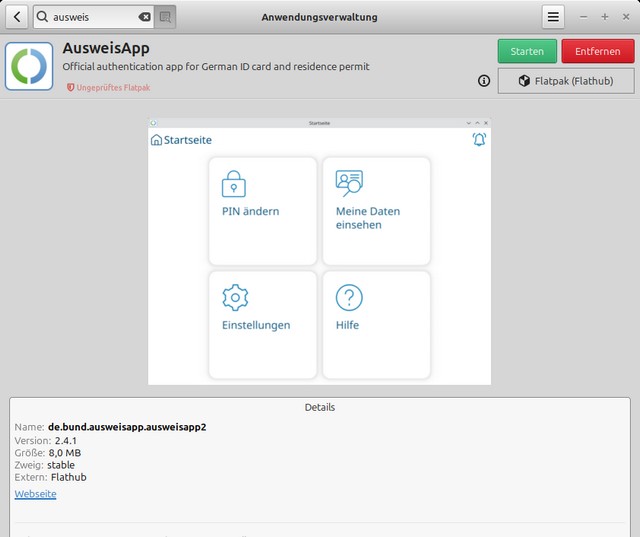The width and height of the screenshot is (640, 537).
Task: Toggle the search-in-description icon beside the search box
Action: click(x=165, y=17)
